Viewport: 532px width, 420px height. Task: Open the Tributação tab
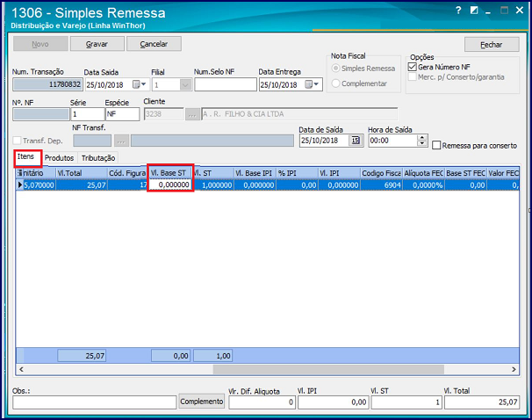(x=98, y=158)
